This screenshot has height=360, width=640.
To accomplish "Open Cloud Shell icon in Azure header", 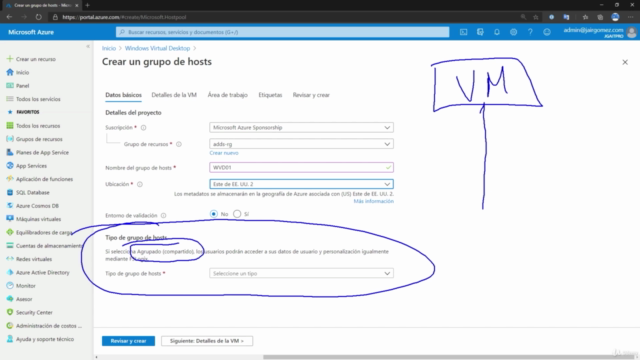I will point(463,32).
